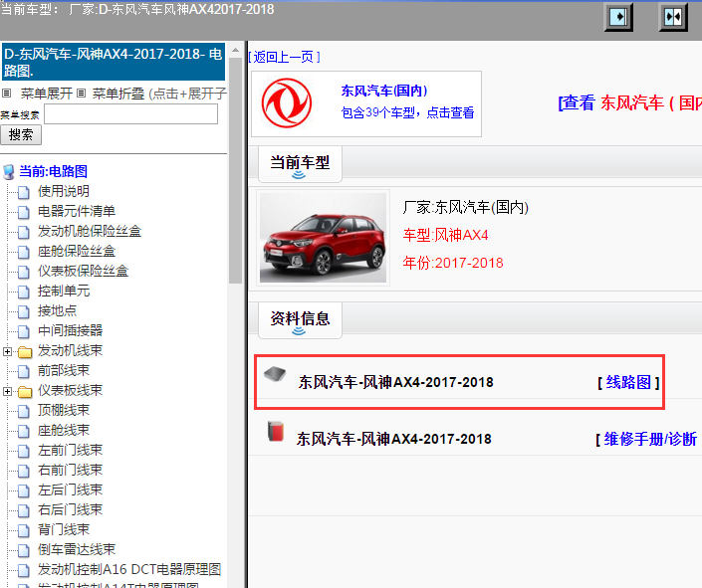Click the page icon beside 前部线束
Viewport: 702px width, 588px height.
pyautogui.click(x=24, y=371)
